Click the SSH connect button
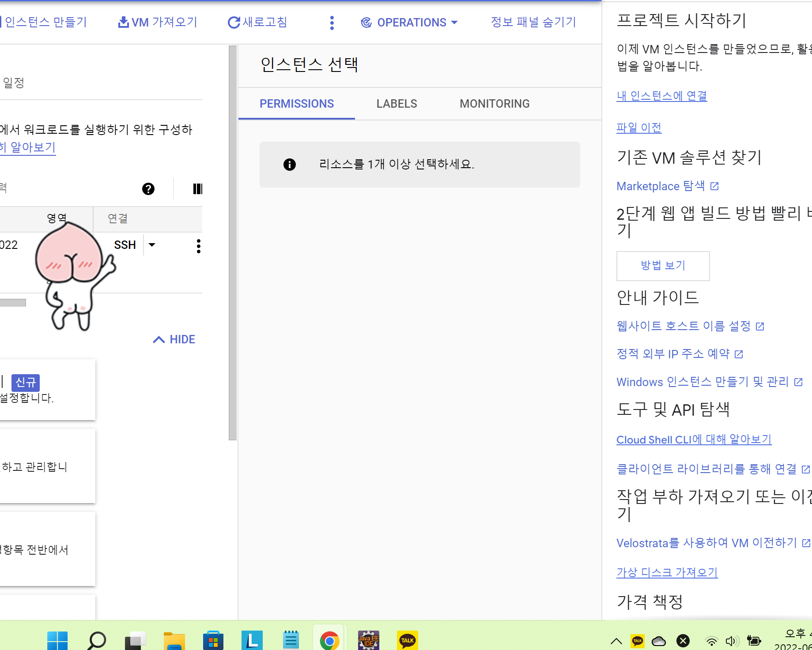The image size is (812, 650). [125, 245]
